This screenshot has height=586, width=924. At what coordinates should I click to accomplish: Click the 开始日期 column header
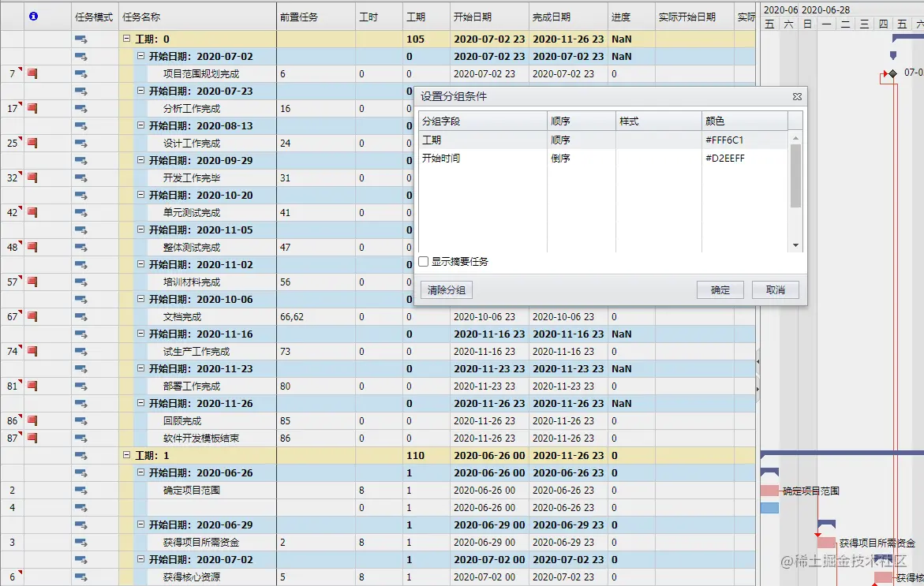pyautogui.click(x=489, y=17)
